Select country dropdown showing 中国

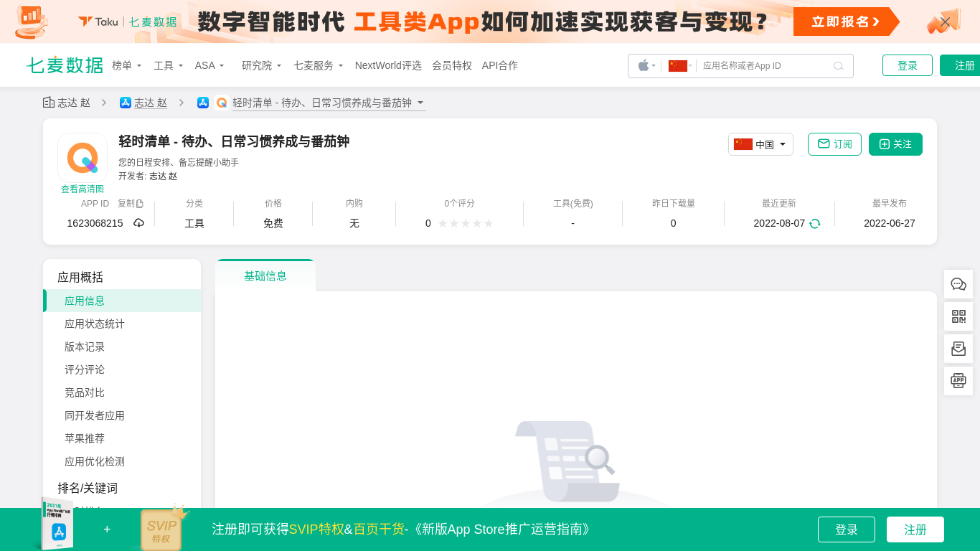pyautogui.click(x=760, y=144)
